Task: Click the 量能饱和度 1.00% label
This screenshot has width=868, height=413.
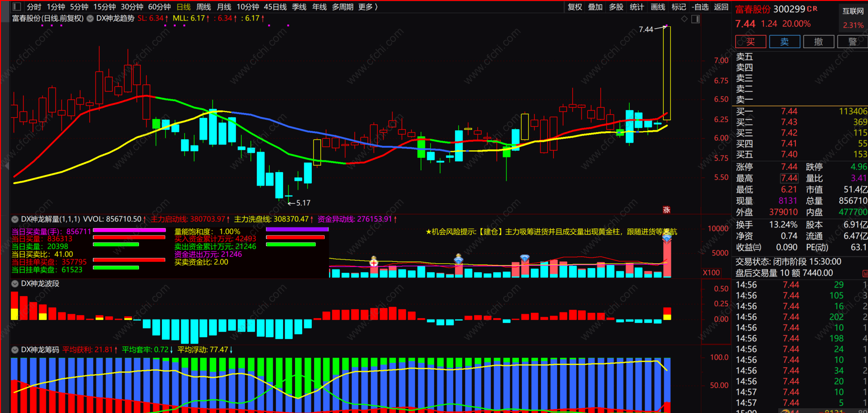Action: (207, 231)
